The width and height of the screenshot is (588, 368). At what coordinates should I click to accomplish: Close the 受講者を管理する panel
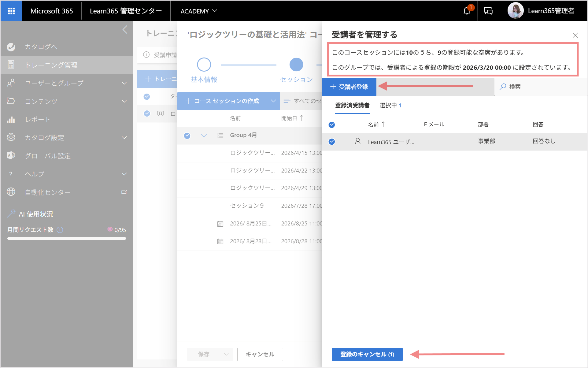click(x=575, y=35)
